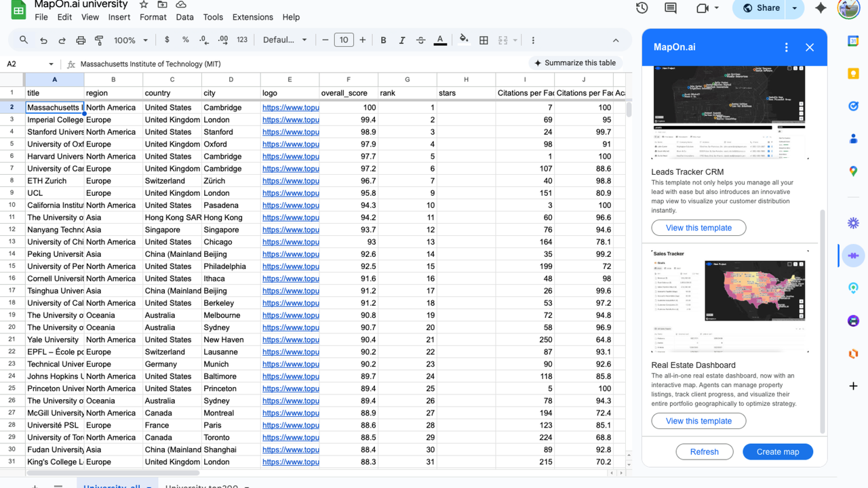Open the Extensions menu
Image resolution: width=868 pixels, height=488 pixels.
tap(252, 17)
